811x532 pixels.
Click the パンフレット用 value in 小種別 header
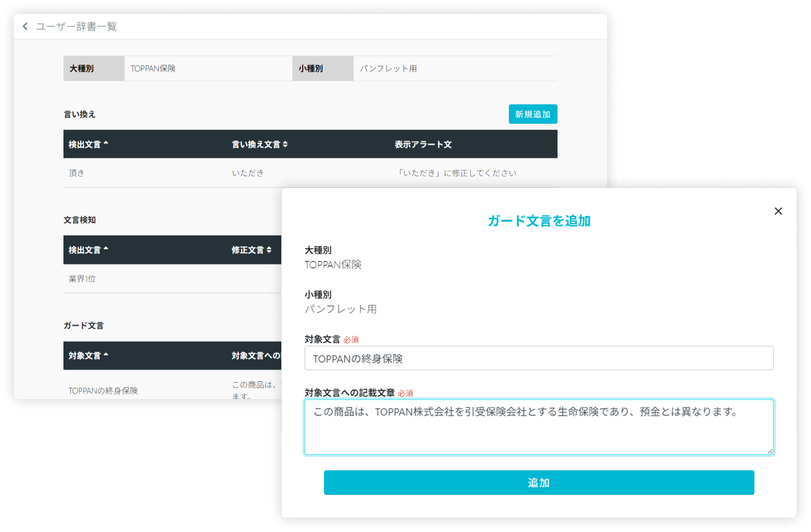[388, 69]
